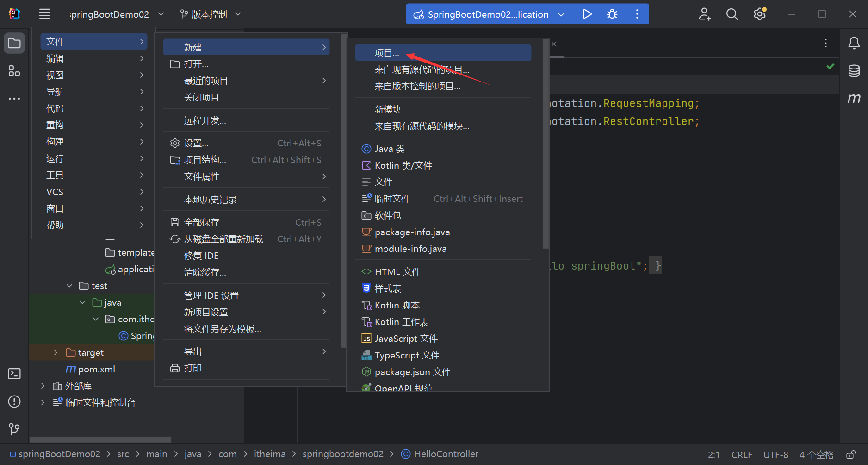This screenshot has height=465, width=868.
Task: Create a JavaScript 文件
Action: tap(443, 339)
